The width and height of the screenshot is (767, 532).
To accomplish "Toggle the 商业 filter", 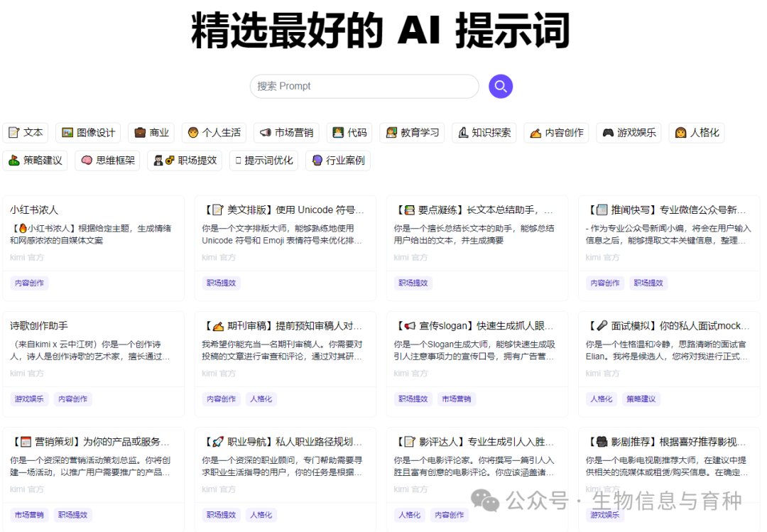I will (x=151, y=133).
